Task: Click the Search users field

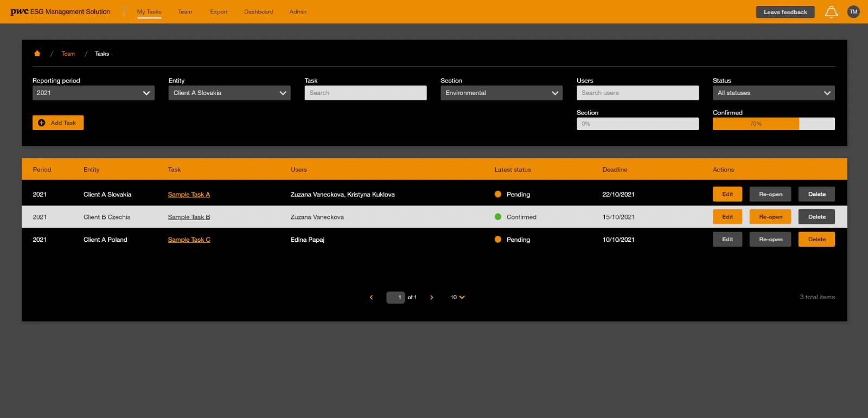Action: [637, 93]
